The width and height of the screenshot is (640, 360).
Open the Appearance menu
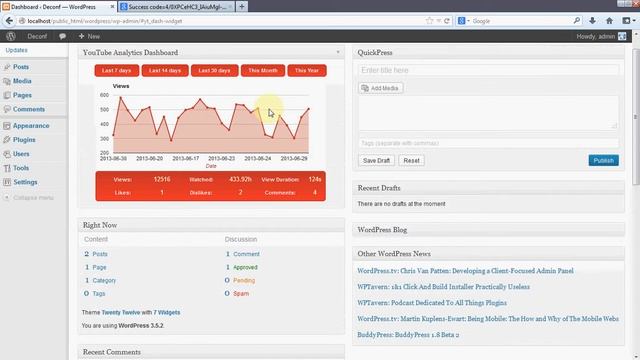pyautogui.click(x=31, y=126)
